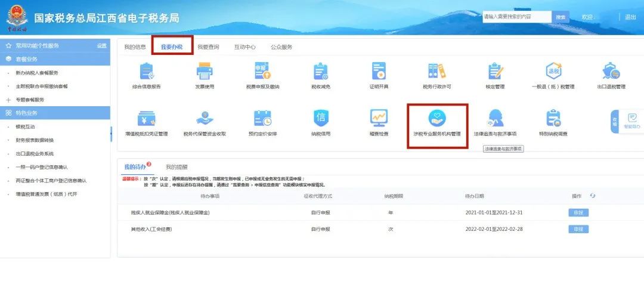Open 财务报表数据转换 in sidebar

pyautogui.click(x=35, y=140)
